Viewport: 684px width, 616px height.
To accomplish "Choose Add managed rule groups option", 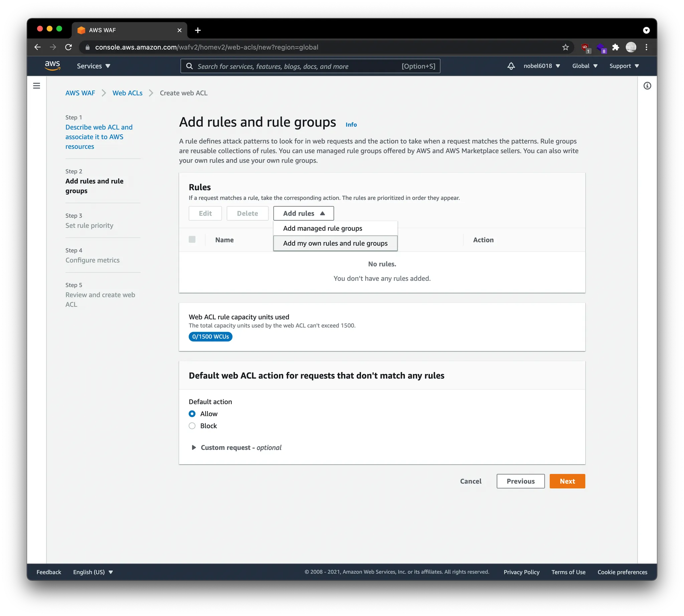I will click(322, 229).
